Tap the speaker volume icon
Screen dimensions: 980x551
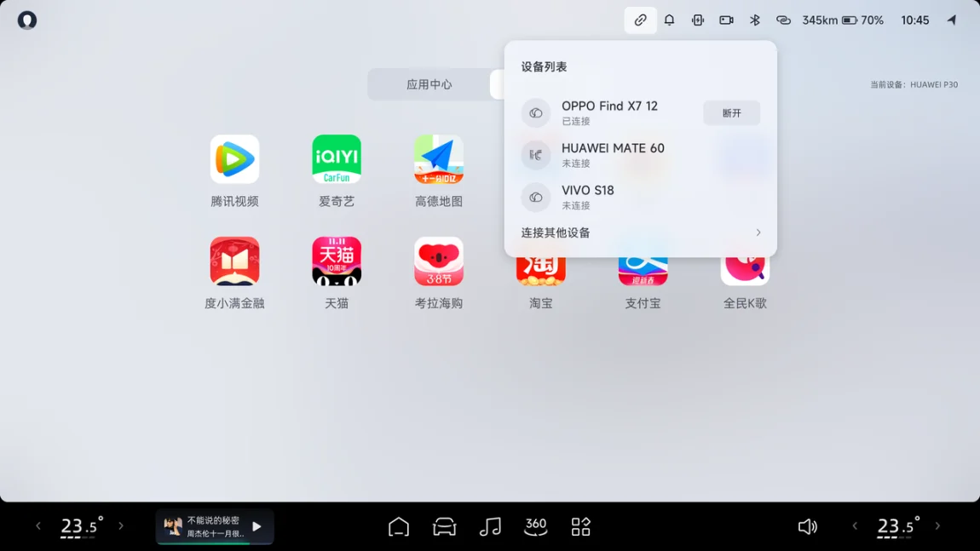808,526
